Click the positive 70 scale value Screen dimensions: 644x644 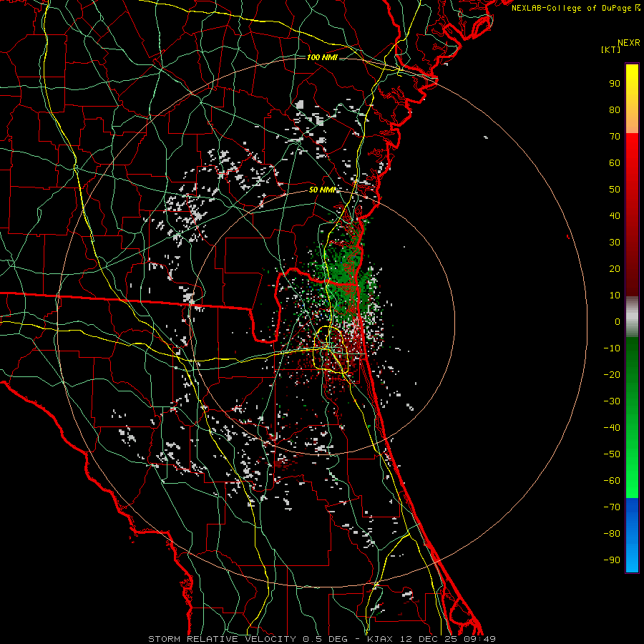point(615,137)
